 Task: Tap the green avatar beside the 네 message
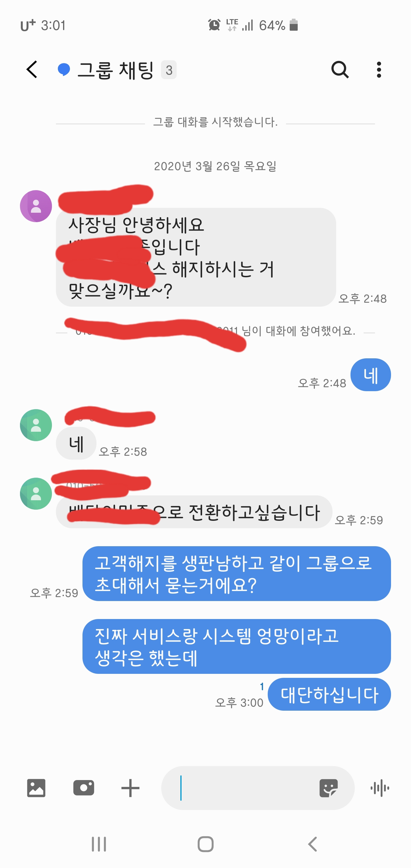point(36,425)
